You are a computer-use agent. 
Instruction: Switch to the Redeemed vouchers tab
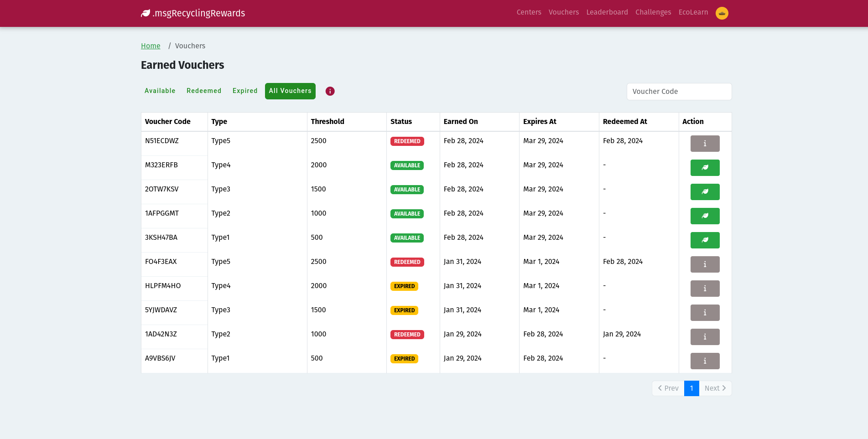click(204, 91)
